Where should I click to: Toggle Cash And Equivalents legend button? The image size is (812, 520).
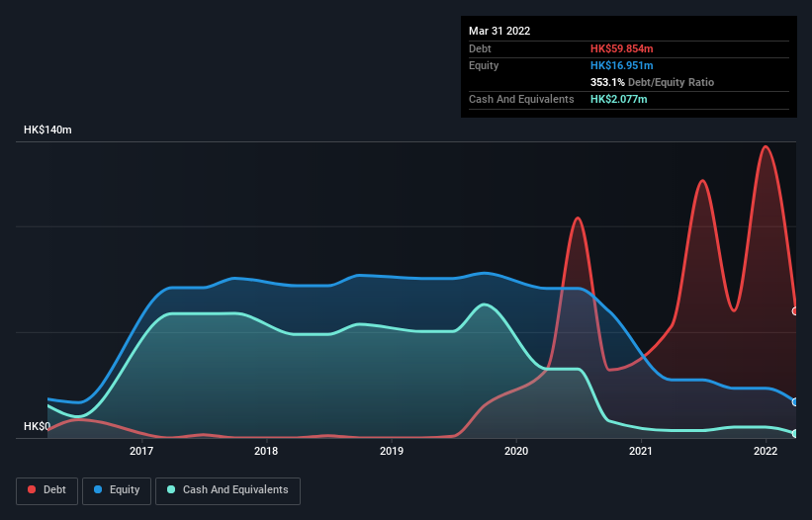click(x=227, y=491)
